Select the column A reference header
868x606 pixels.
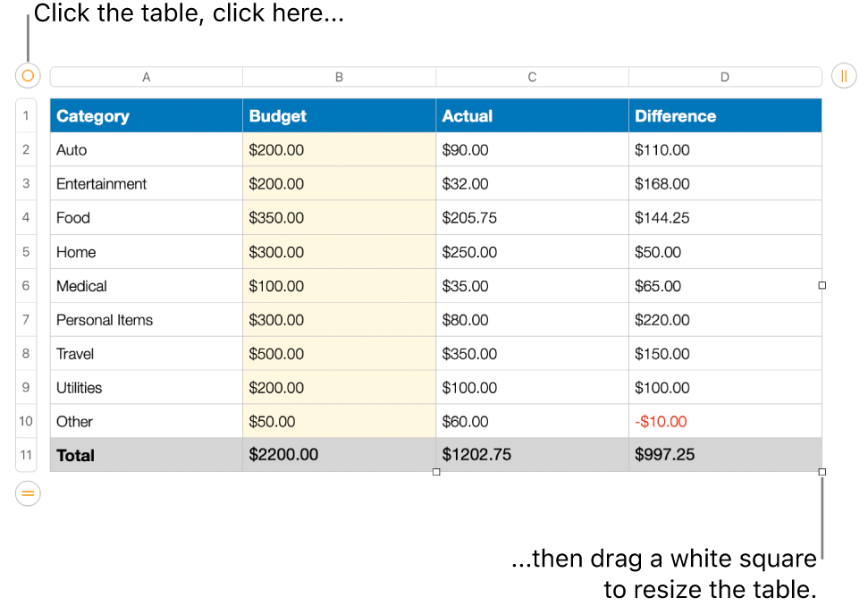[146, 76]
